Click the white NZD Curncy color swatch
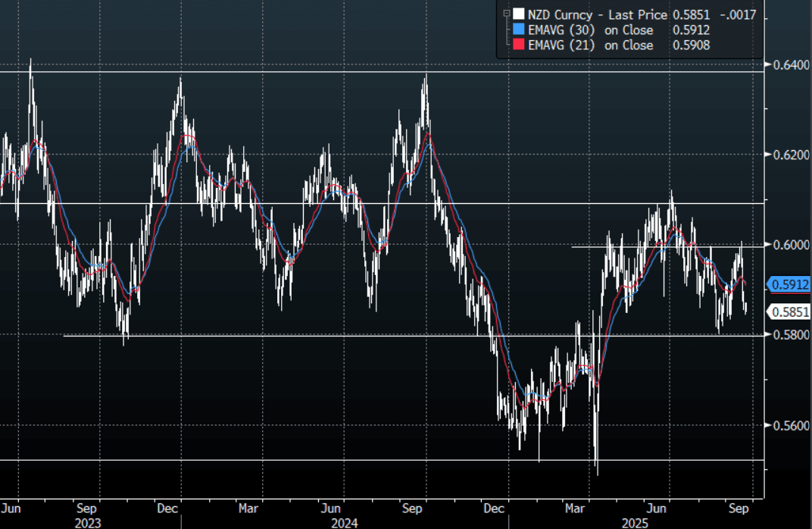This screenshot has width=812, height=529. (x=518, y=14)
